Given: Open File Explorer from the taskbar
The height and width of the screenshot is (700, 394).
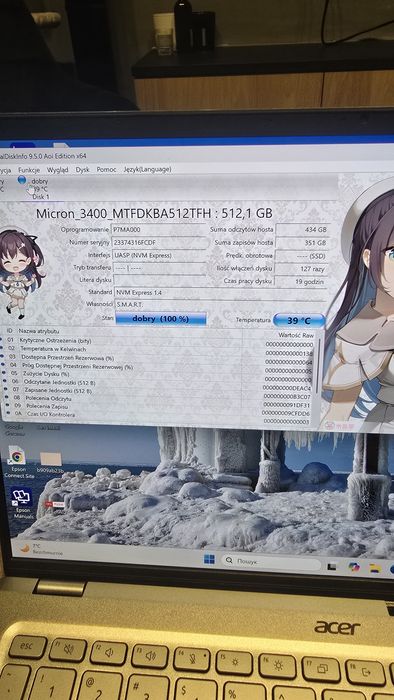Looking at the screenshot, I should tap(375, 568).
